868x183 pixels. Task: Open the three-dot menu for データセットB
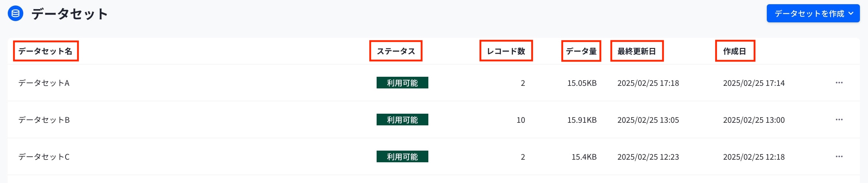839,120
